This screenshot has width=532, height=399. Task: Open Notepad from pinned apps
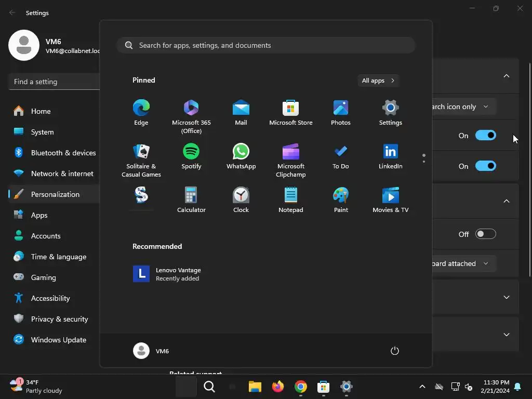[291, 200]
